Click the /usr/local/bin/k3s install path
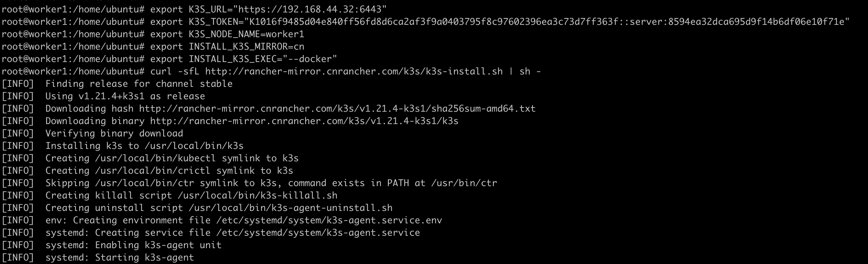The width and height of the screenshot is (868, 264). pyautogui.click(x=194, y=146)
